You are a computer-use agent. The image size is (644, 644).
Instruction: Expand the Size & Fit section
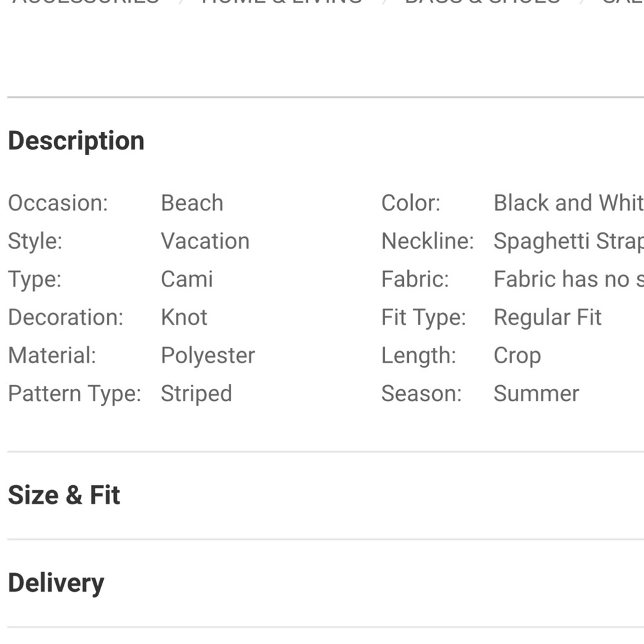click(64, 495)
